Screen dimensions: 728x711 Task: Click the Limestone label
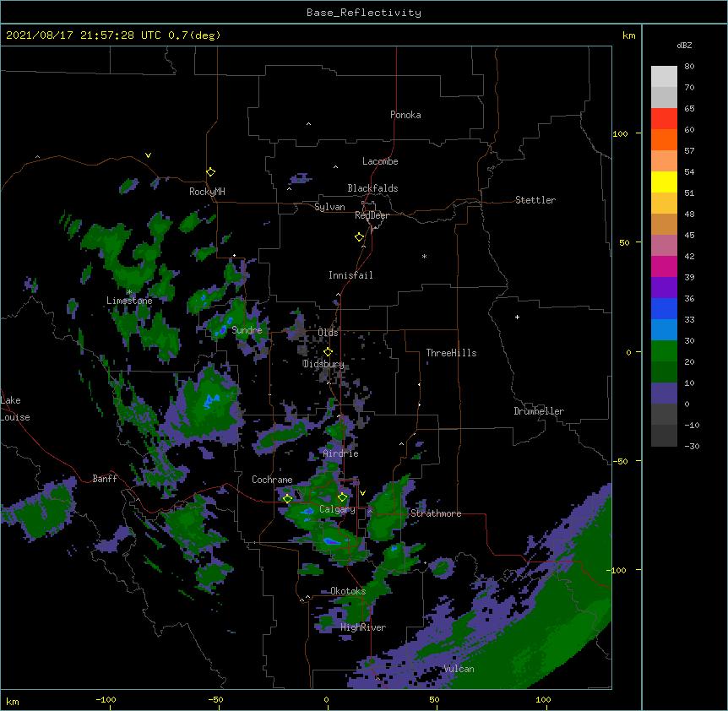tap(129, 301)
